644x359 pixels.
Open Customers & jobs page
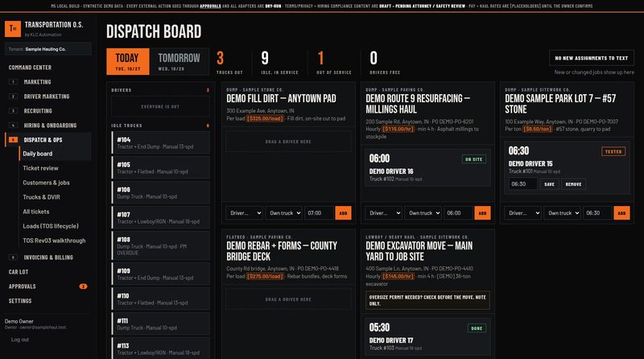pyautogui.click(x=46, y=183)
